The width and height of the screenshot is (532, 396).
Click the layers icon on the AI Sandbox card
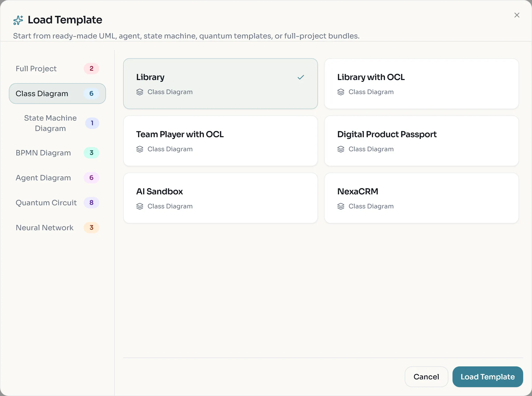pos(140,206)
